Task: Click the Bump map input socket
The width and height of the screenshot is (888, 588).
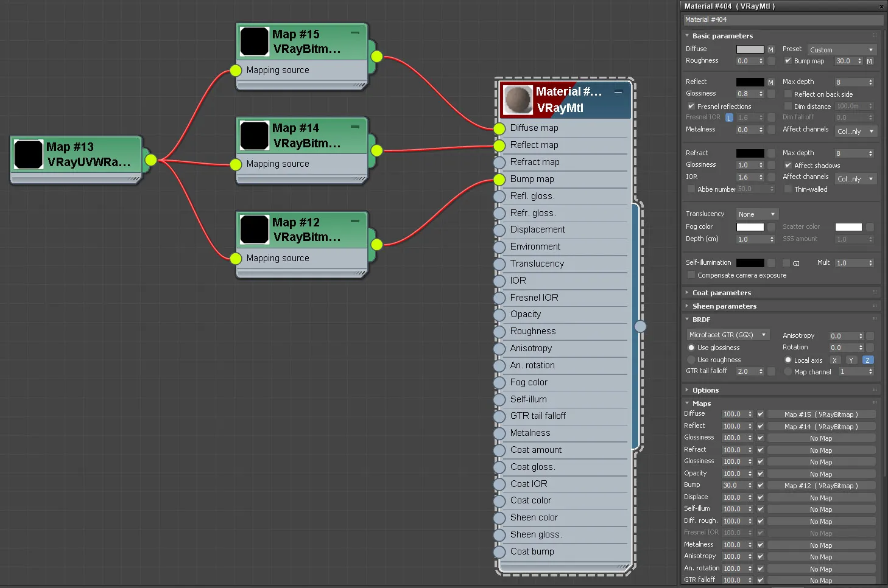Action: (x=499, y=180)
